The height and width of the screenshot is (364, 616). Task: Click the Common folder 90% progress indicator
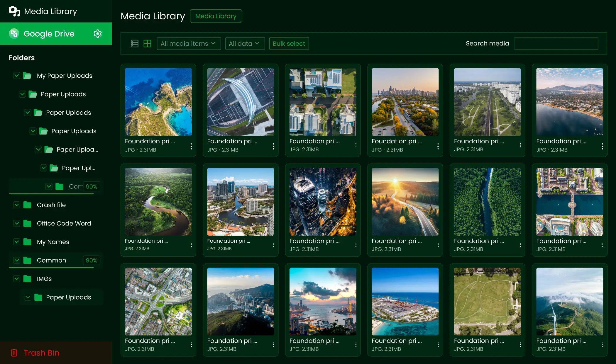91,260
